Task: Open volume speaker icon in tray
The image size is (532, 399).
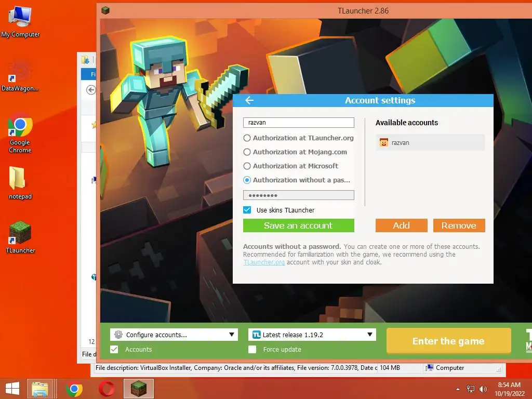Action: point(483,389)
